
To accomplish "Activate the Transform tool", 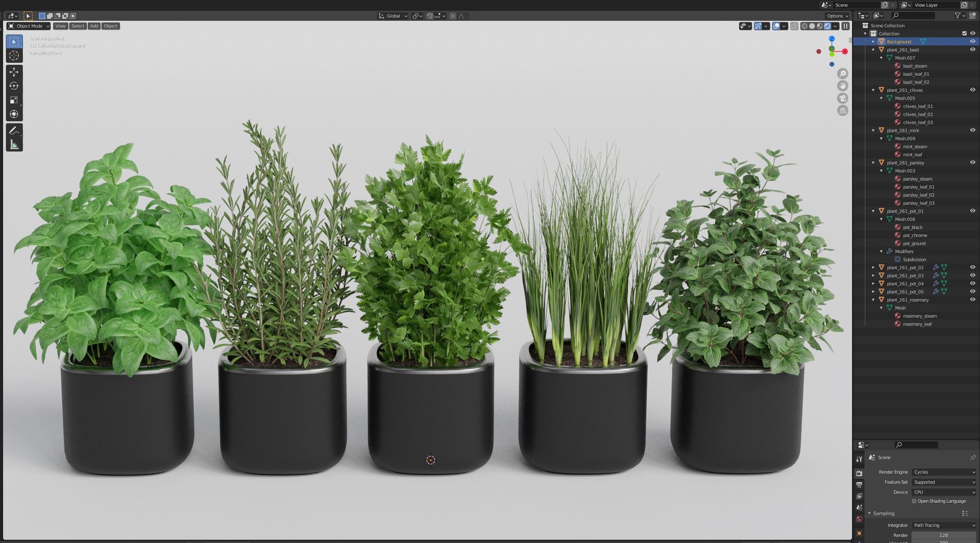I will (14, 114).
